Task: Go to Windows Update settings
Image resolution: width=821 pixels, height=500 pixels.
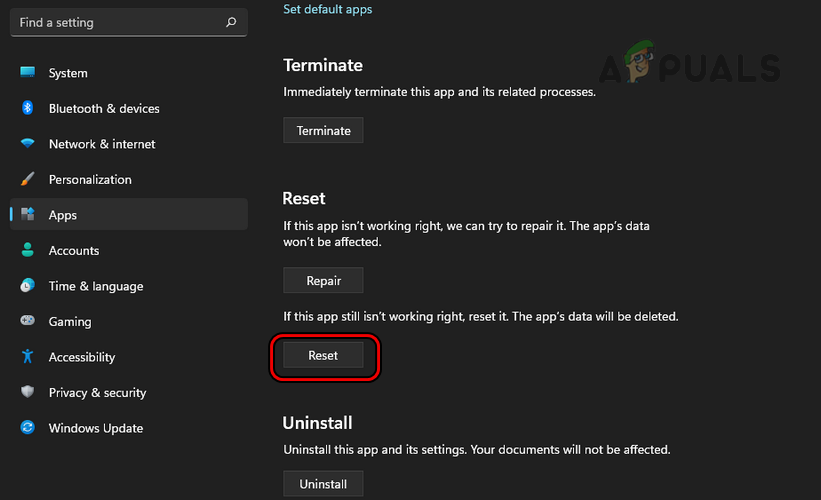Action: [x=96, y=428]
